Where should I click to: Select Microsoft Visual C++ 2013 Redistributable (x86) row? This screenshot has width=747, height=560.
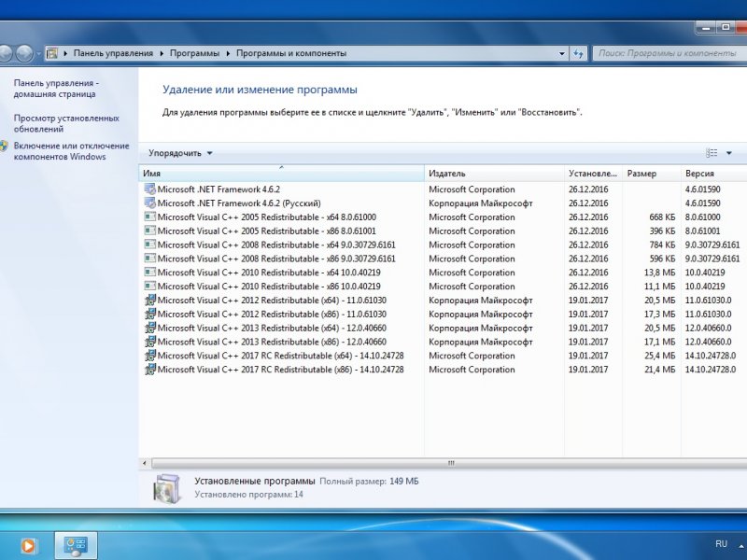[443, 342]
